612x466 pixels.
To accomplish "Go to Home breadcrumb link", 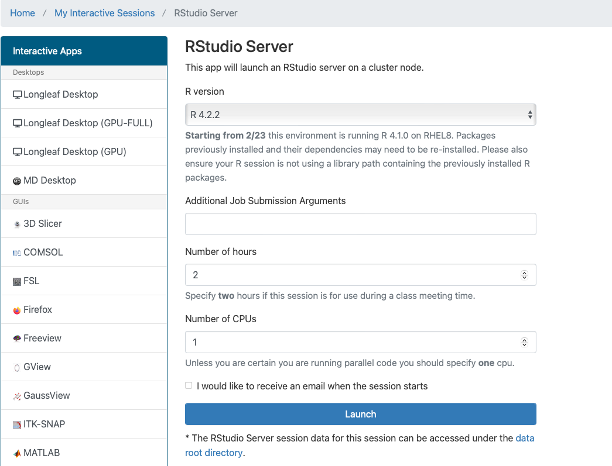I will click(23, 13).
